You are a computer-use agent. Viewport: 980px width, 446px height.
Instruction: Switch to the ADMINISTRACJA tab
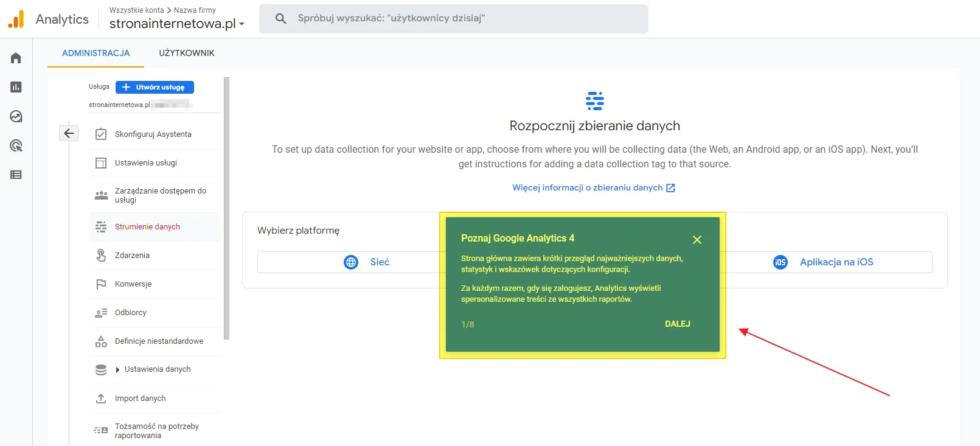coord(96,53)
